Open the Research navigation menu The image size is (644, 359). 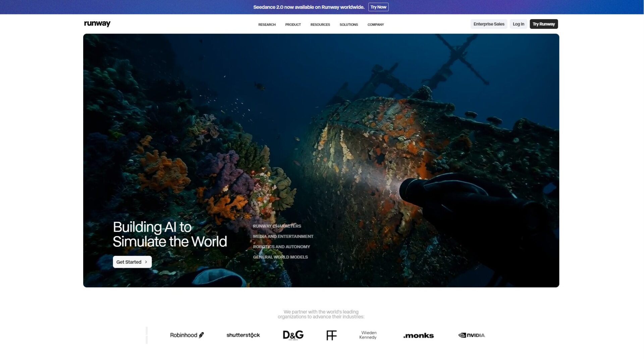click(x=267, y=24)
